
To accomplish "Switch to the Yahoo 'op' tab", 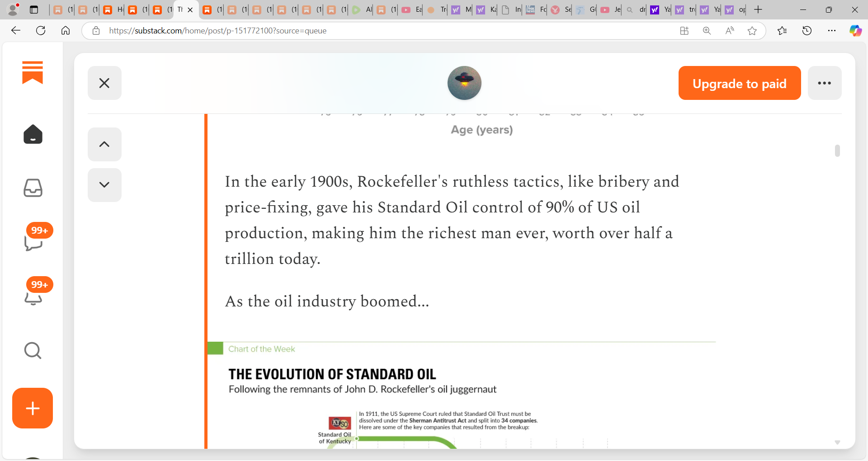I will coord(735,9).
